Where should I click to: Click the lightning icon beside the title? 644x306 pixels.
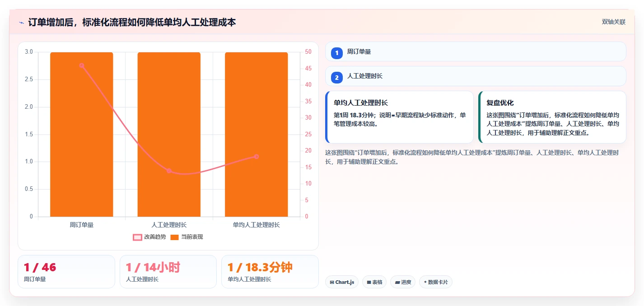click(21, 22)
